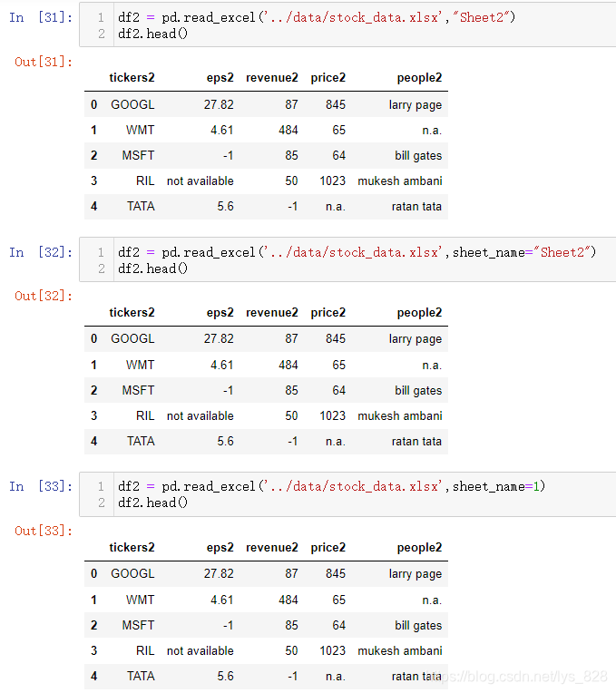Click the Out[33]: output prompt
Viewport: 616px width, 693px height.
(x=44, y=531)
